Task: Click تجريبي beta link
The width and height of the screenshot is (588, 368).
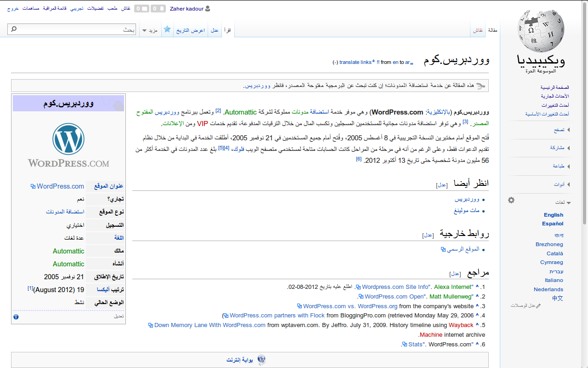Action: 77,9
